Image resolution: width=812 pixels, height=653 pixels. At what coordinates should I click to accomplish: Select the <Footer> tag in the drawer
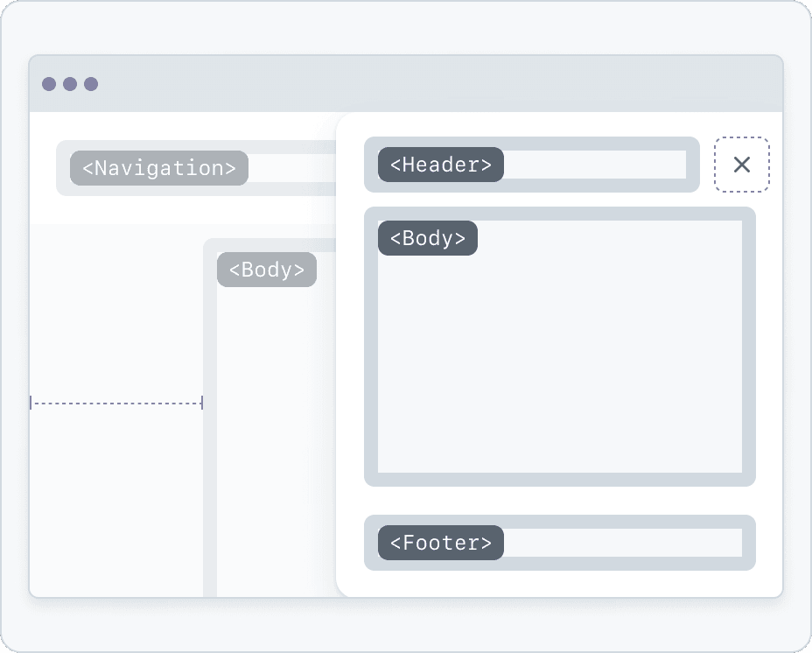441,543
